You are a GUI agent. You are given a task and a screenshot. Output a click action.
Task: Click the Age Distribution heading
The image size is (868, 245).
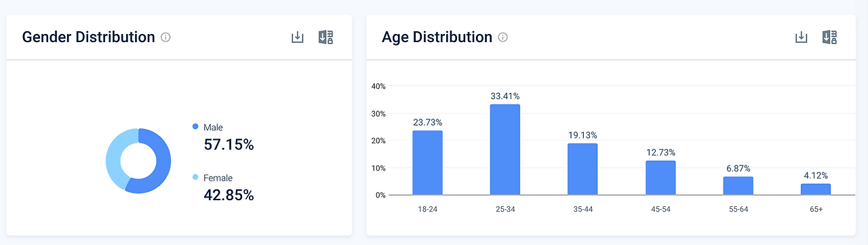click(x=437, y=37)
